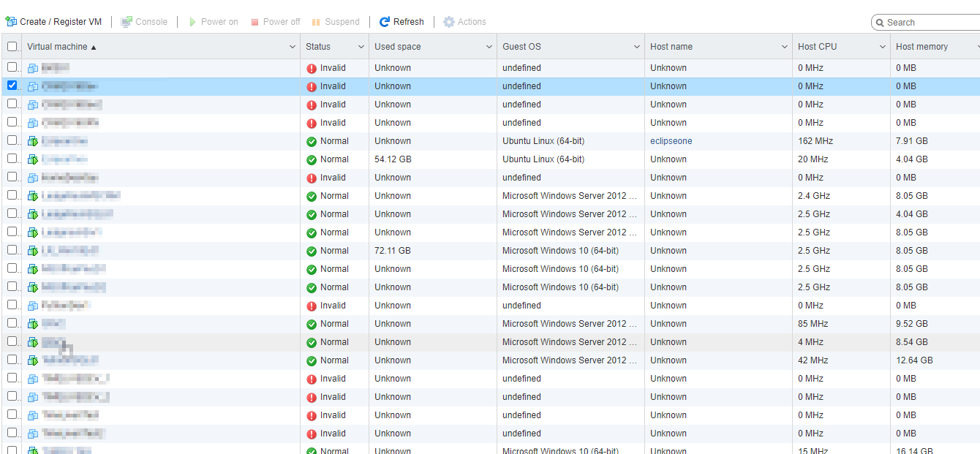
Task: Click the green status icon in 9.52 GB row
Action: pos(312,324)
